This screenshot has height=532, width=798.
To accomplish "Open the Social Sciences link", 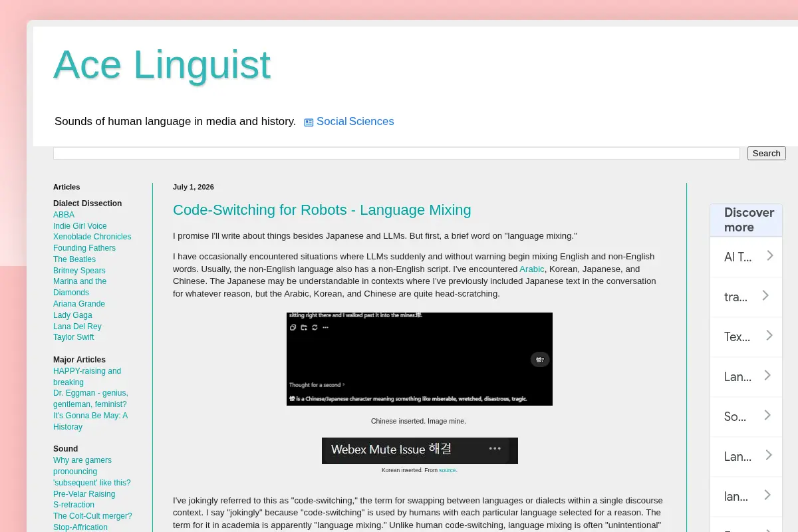I will (355, 122).
